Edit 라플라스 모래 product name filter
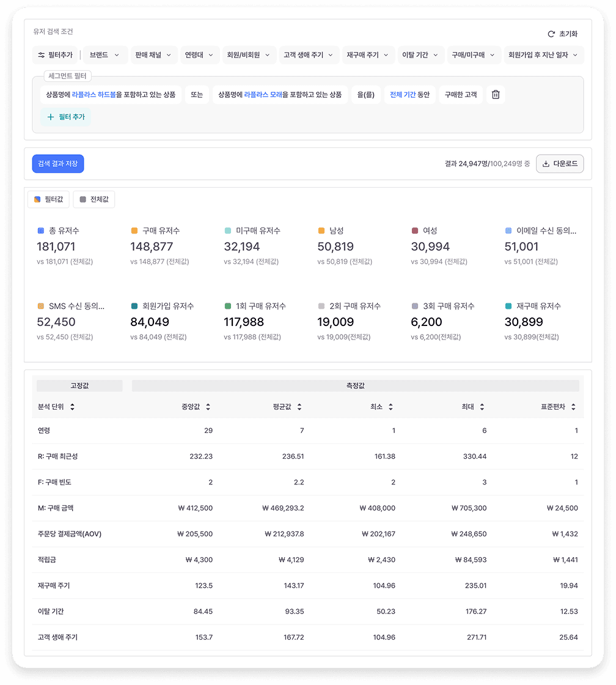 pyautogui.click(x=280, y=94)
